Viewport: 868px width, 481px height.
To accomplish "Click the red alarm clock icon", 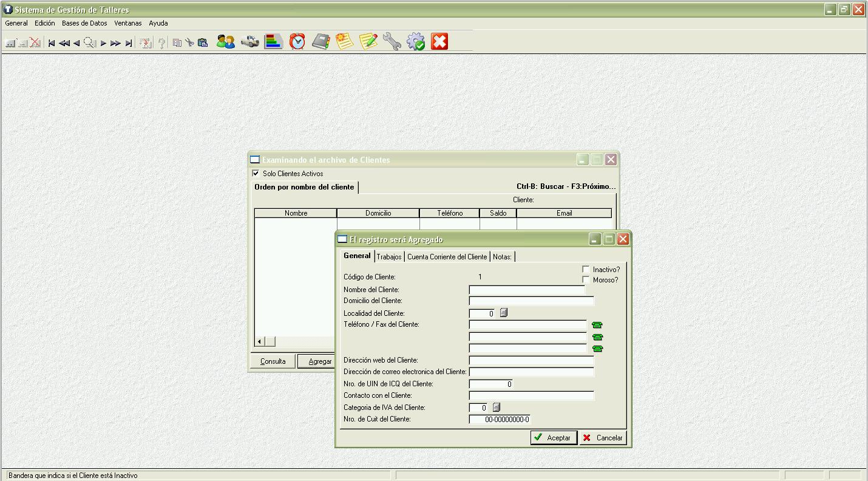I will pyautogui.click(x=297, y=41).
